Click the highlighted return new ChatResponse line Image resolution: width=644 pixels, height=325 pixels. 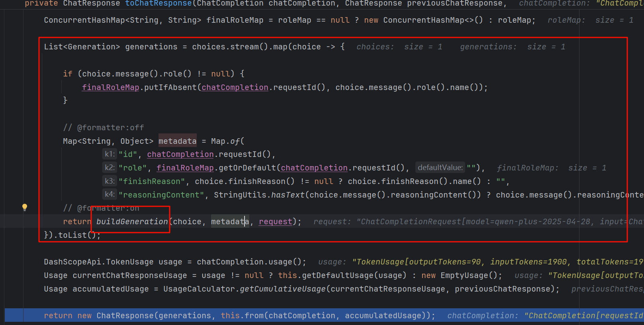(x=324, y=315)
